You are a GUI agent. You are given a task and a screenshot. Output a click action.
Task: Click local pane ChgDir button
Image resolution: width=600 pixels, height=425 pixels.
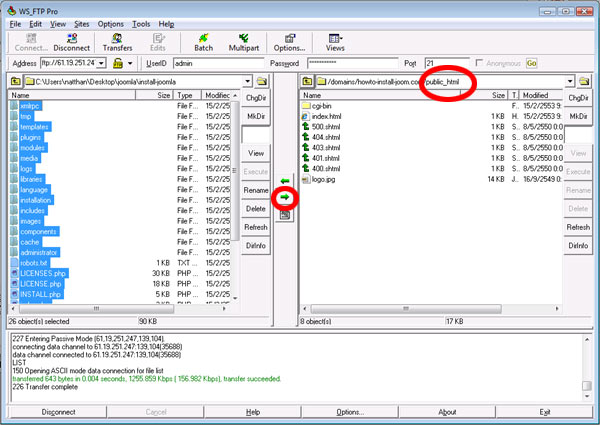(256, 98)
